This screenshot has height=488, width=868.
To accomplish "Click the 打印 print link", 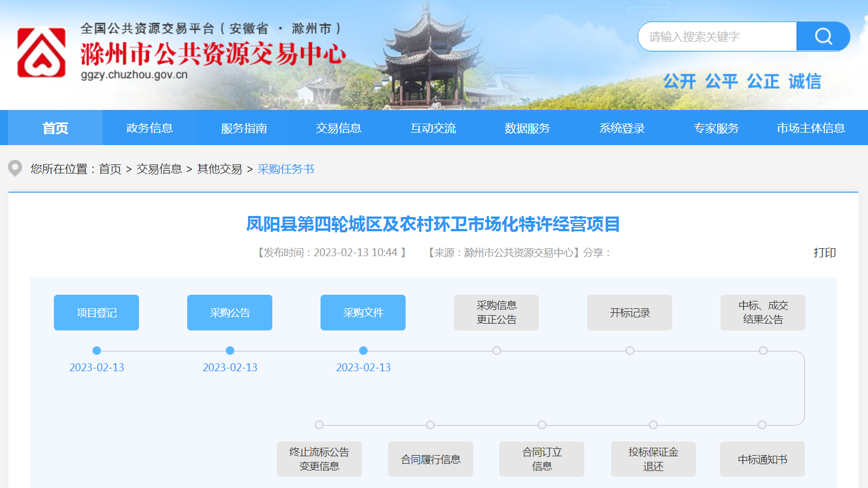I will (824, 253).
